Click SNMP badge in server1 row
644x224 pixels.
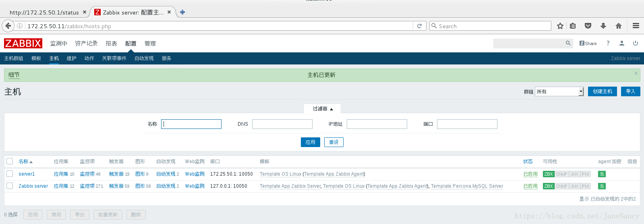pos(561,174)
